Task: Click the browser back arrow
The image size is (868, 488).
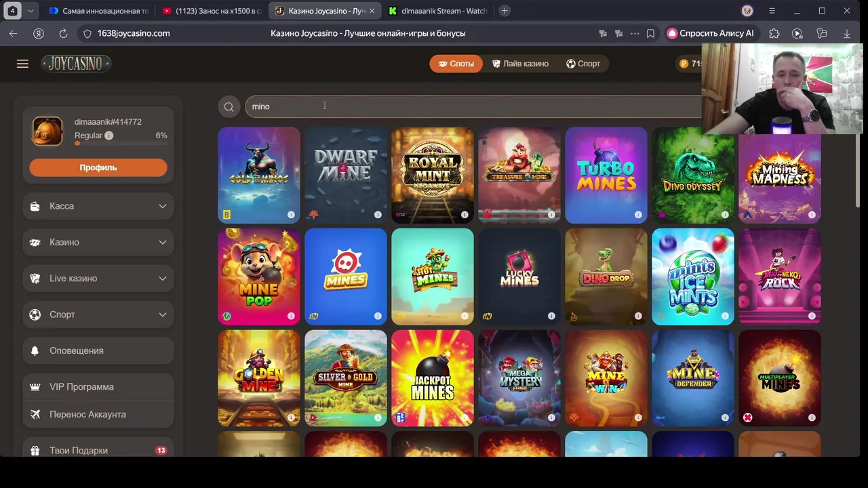Action: (13, 33)
